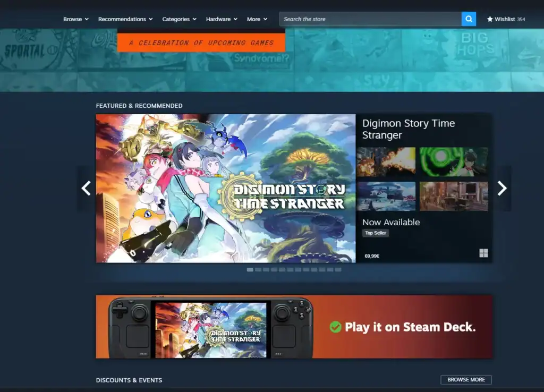Click the Wishlist star icon

pyautogui.click(x=490, y=19)
